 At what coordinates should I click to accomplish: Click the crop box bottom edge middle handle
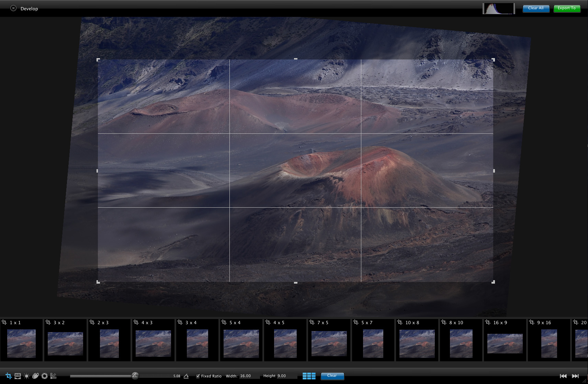click(x=296, y=283)
